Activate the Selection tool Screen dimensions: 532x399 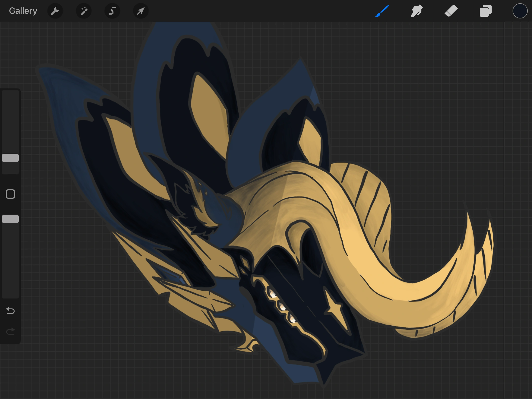click(112, 11)
